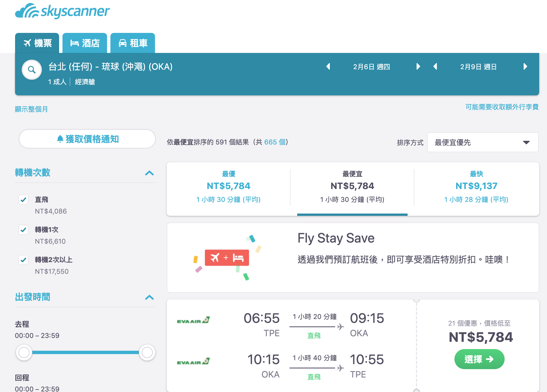Select the 最優 best results tab
Screen dimensions: 547x392
pyautogui.click(x=229, y=187)
